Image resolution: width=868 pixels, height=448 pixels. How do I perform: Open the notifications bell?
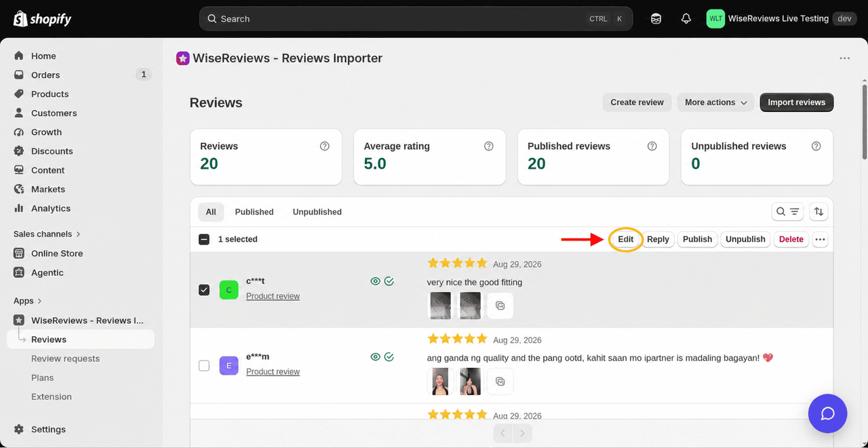click(x=686, y=19)
